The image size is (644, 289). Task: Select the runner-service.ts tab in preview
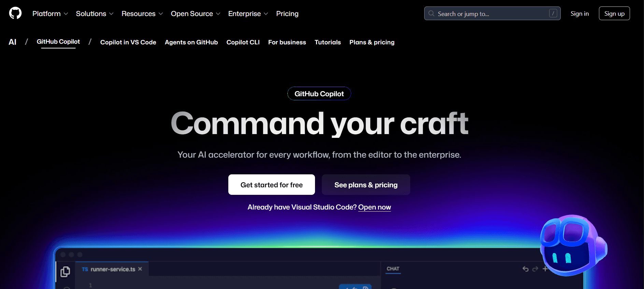112,269
